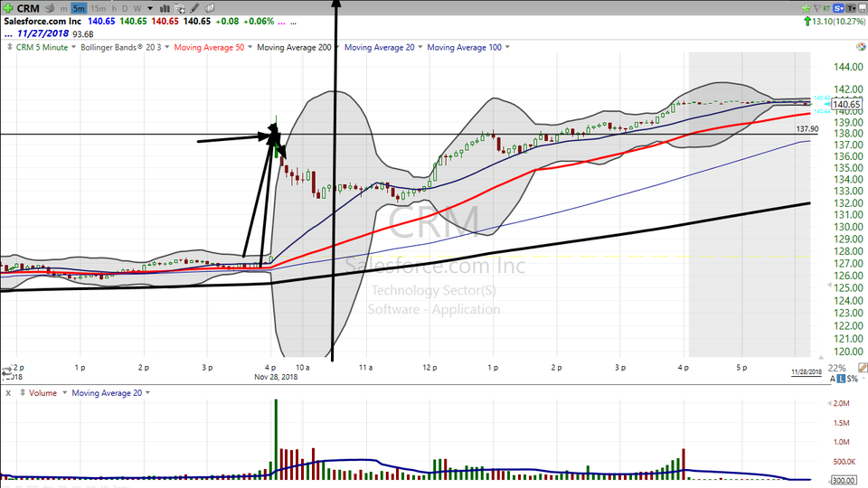Viewport: 868px width, 488px height.
Task: Click the CRM ticker symbol text
Action: (x=28, y=8)
